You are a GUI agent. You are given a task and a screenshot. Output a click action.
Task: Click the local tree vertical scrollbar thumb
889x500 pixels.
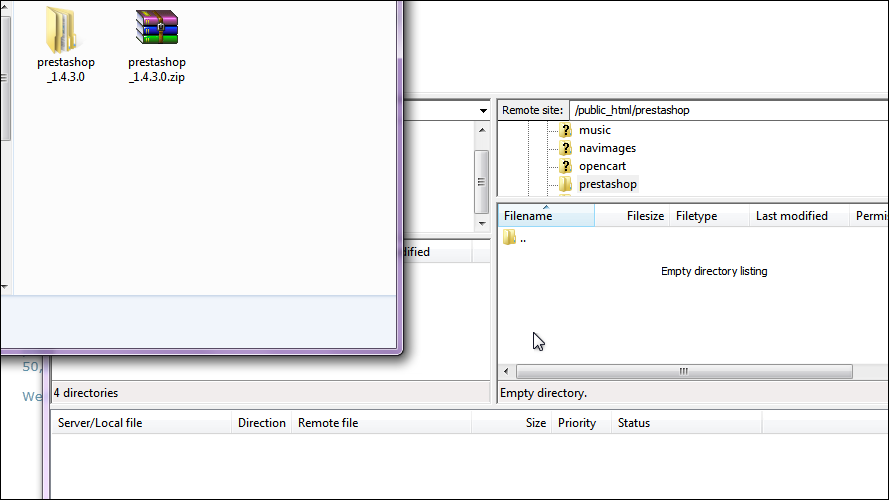point(482,181)
